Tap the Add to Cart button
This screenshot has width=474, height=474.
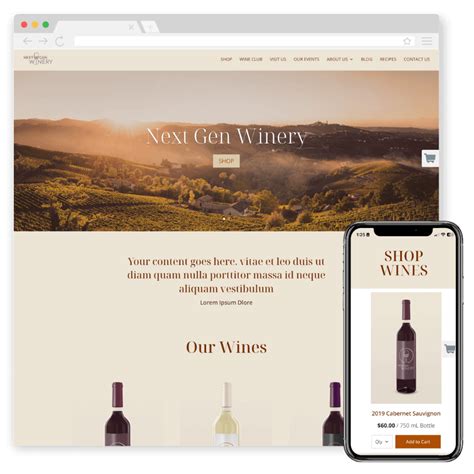click(x=418, y=442)
